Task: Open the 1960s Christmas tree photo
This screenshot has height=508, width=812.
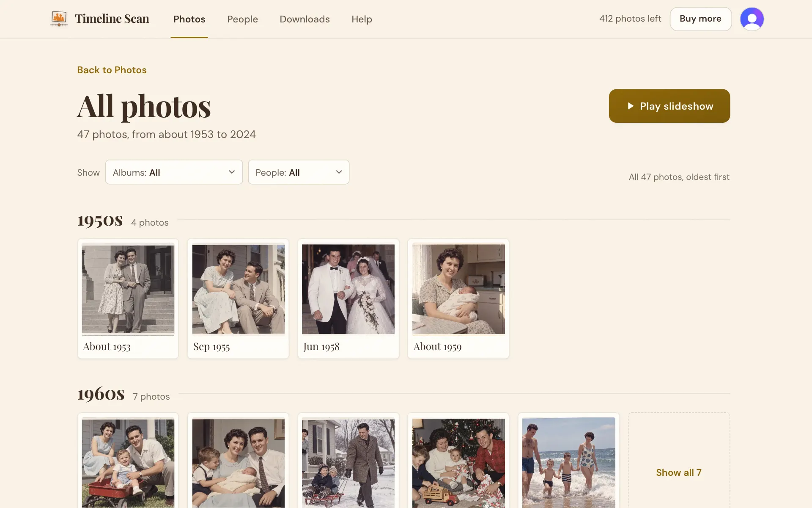Action: (458, 461)
